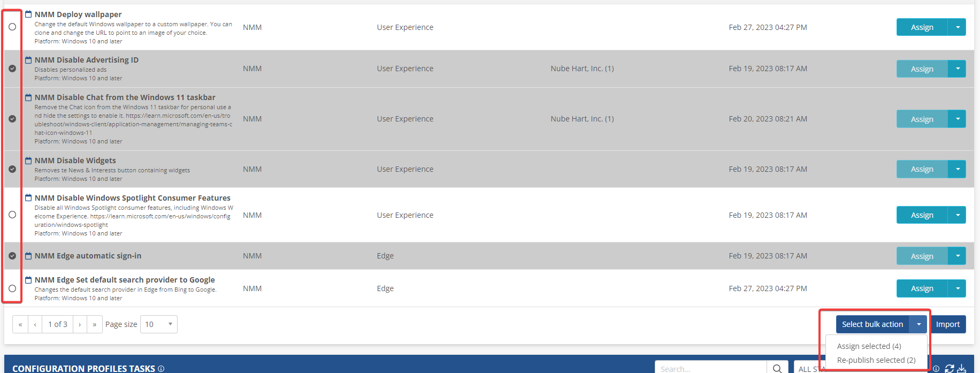Select the NMM Deploy wallpaper row checkbox
The width and height of the screenshot is (980, 373).
[x=12, y=27]
